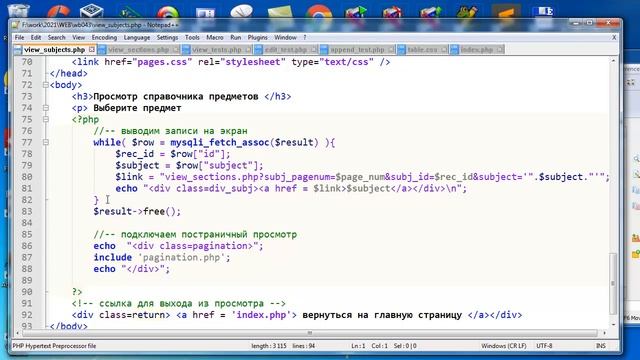
Task: Select the view_subjects.php tab
Action: tap(54, 49)
